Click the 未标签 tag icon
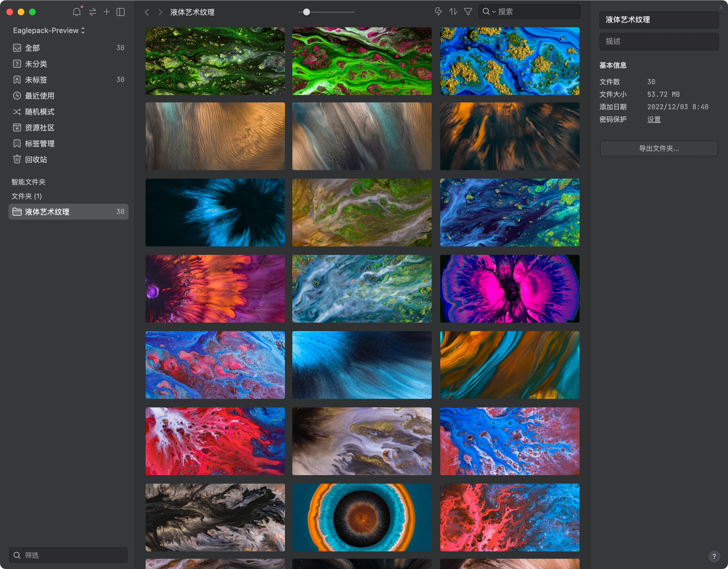Viewport: 728px width, 569px height. [x=17, y=80]
